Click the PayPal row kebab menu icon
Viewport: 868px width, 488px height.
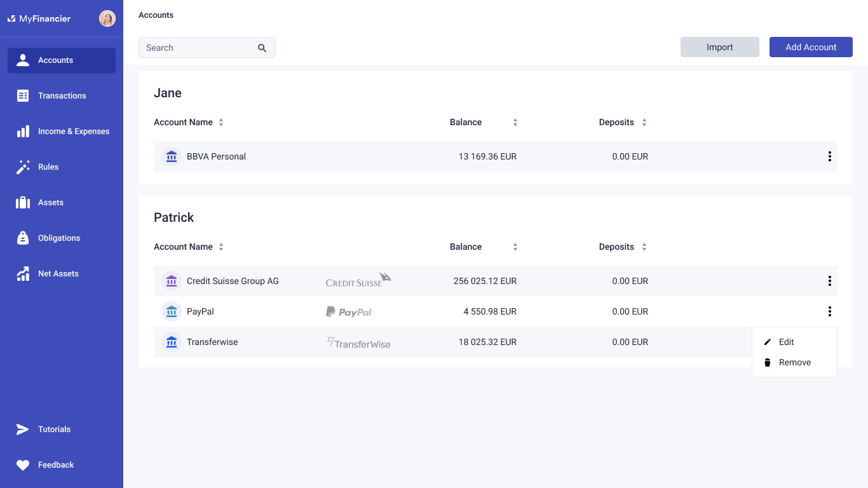(829, 311)
